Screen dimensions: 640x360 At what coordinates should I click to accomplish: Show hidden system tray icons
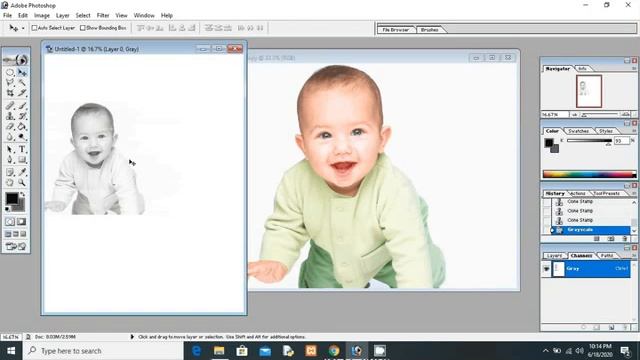(546, 351)
